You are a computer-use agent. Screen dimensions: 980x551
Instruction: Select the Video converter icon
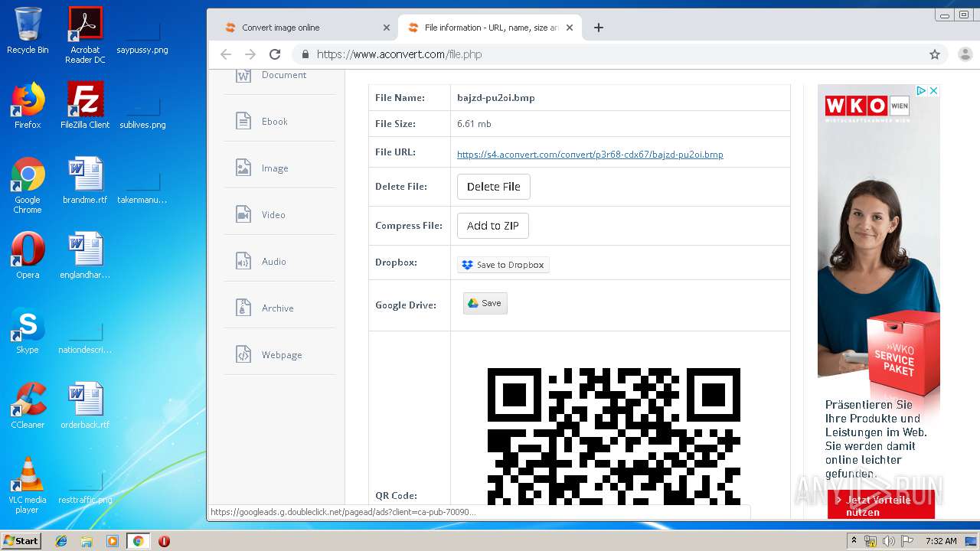pos(243,214)
